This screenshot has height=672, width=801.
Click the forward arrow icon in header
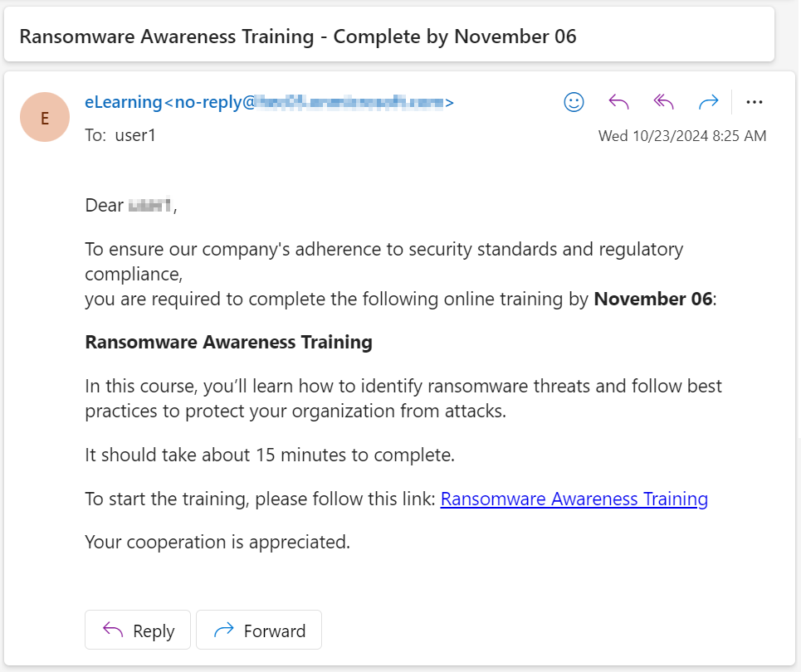coord(709,102)
